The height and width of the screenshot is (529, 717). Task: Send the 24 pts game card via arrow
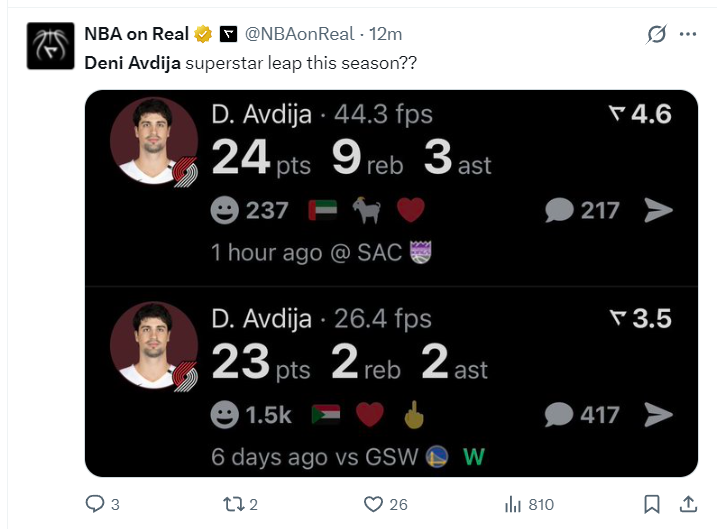click(x=658, y=210)
